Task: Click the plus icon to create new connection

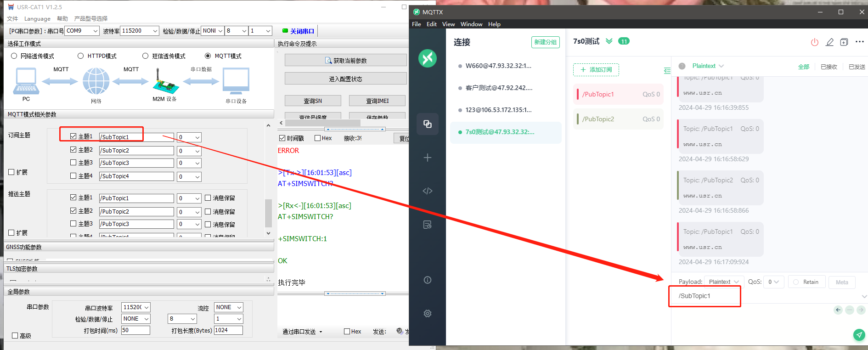Action: [427, 158]
